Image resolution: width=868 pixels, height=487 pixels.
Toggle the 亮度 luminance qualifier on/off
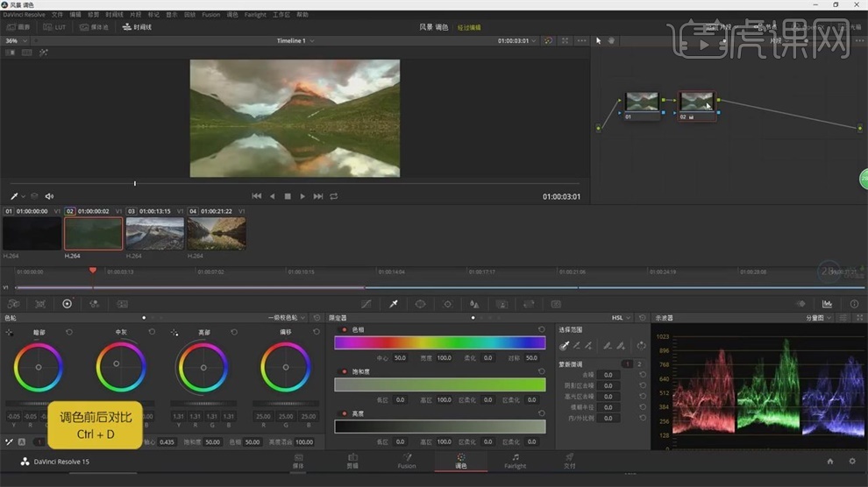coord(345,413)
